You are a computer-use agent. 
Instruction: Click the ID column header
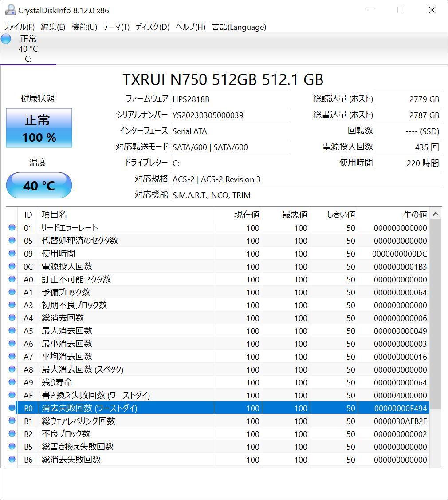[28, 214]
